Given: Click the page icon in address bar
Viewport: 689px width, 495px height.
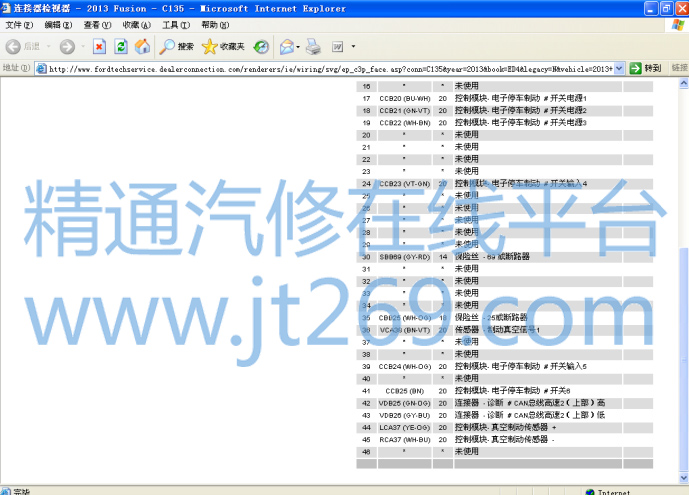Looking at the screenshot, I should pyautogui.click(x=41, y=69).
